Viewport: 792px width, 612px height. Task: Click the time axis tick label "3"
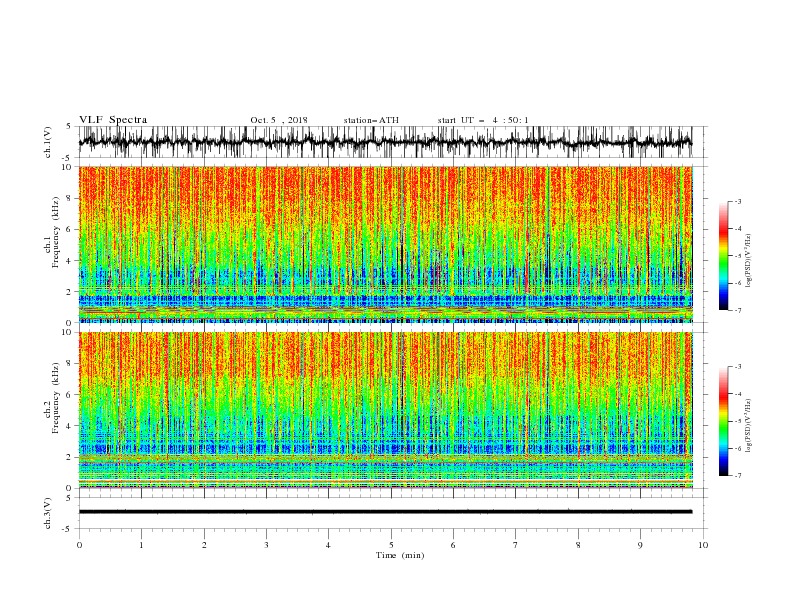pyautogui.click(x=266, y=545)
